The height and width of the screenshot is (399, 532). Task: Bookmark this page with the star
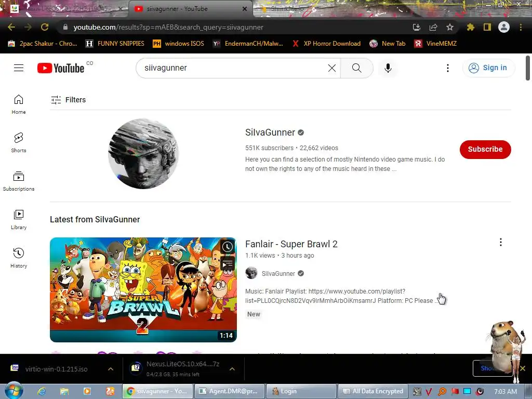pyautogui.click(x=450, y=27)
